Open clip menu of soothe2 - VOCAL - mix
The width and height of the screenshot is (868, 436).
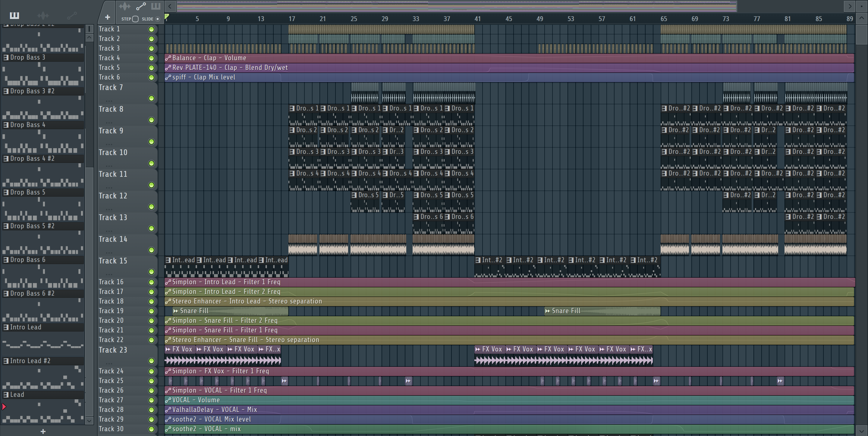tap(168, 429)
